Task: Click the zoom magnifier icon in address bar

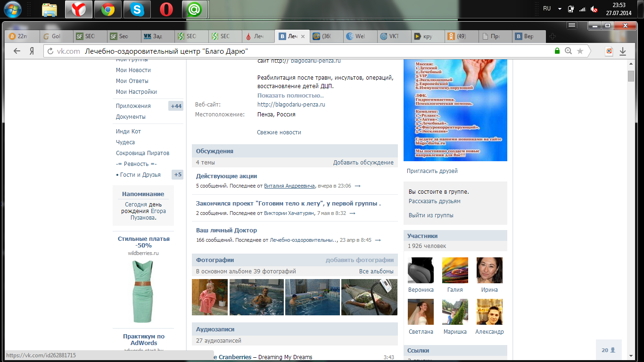Action: tap(569, 51)
